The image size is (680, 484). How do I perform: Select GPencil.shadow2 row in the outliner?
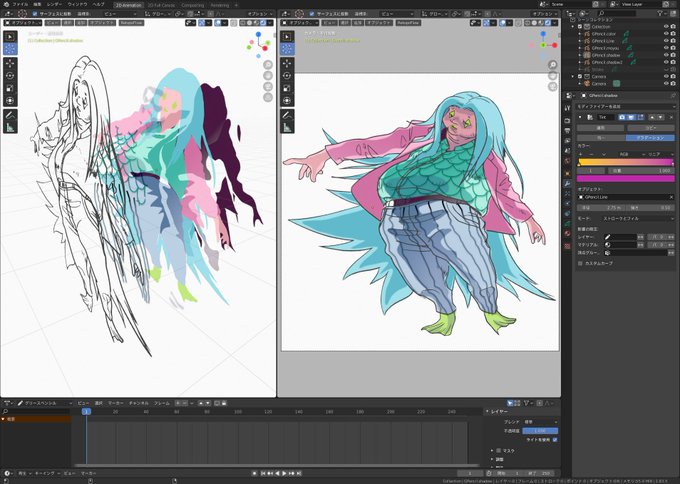607,62
